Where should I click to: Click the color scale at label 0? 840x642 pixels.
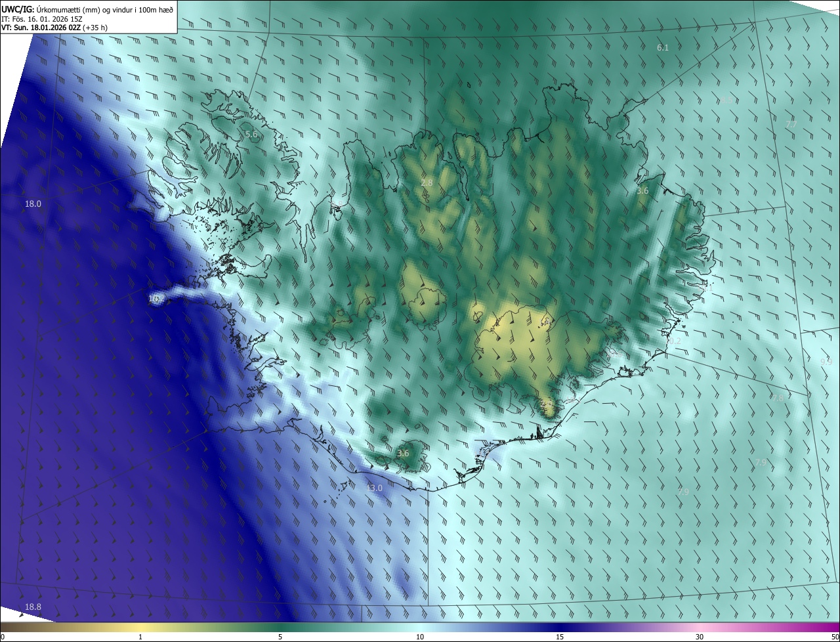2,637
